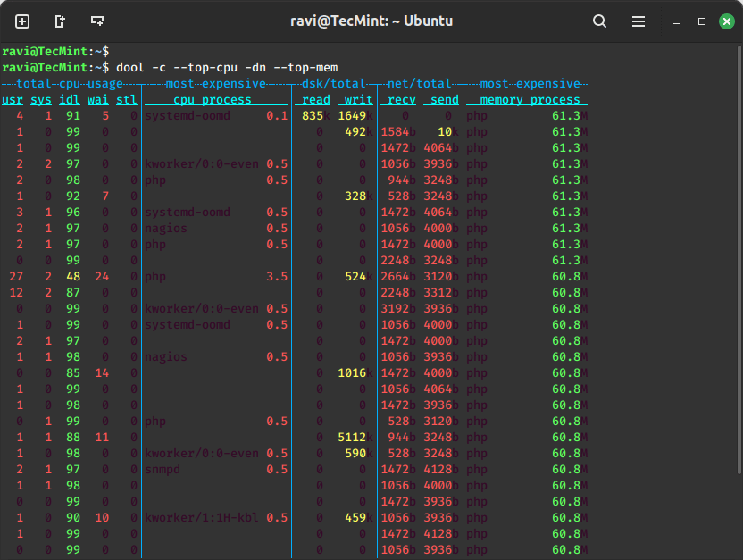Viewport: 743px width, 560px height.
Task: Click the 'memory process' column header
Action: click(530, 99)
